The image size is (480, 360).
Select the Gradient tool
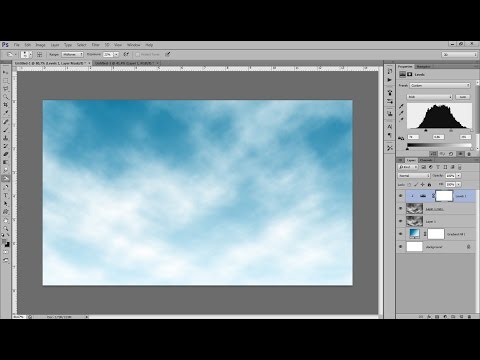(6, 162)
